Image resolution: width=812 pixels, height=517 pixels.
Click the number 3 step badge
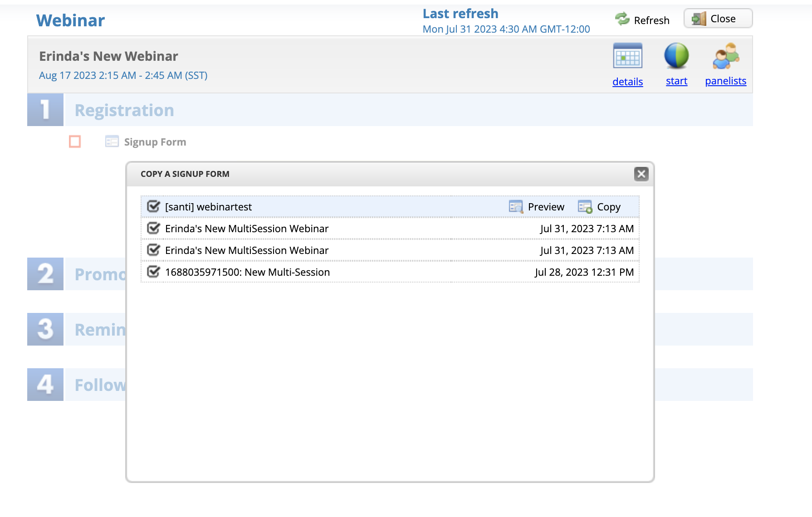tap(45, 329)
